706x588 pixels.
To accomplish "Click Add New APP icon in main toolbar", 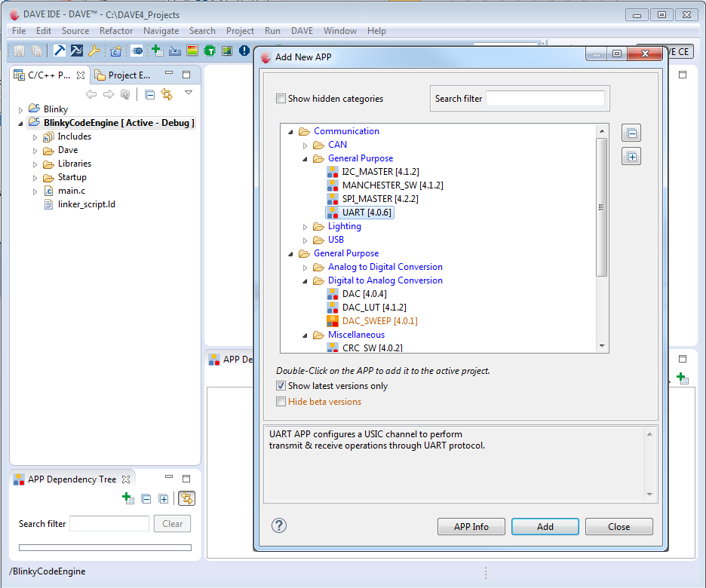I will tap(157, 51).
